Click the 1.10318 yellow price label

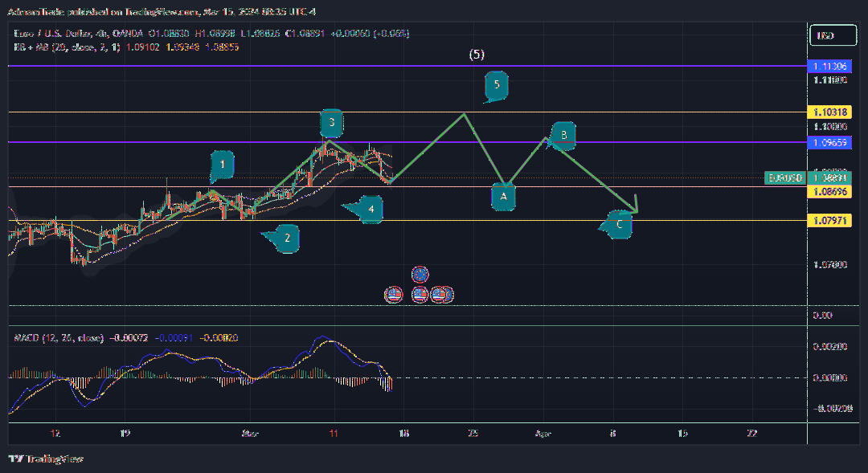(829, 112)
